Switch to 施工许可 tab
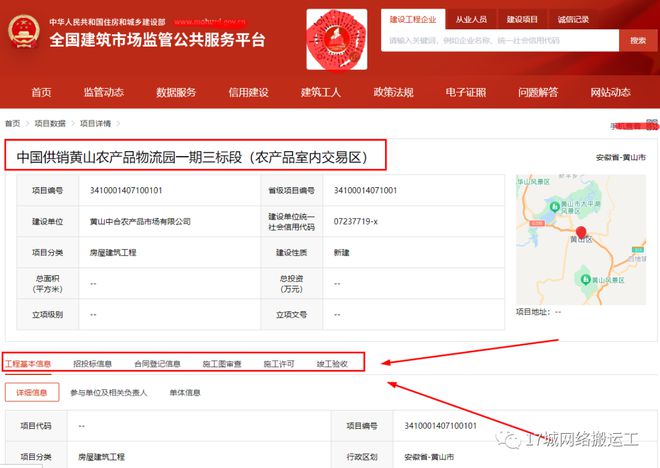The height and width of the screenshot is (468, 660). click(x=279, y=364)
